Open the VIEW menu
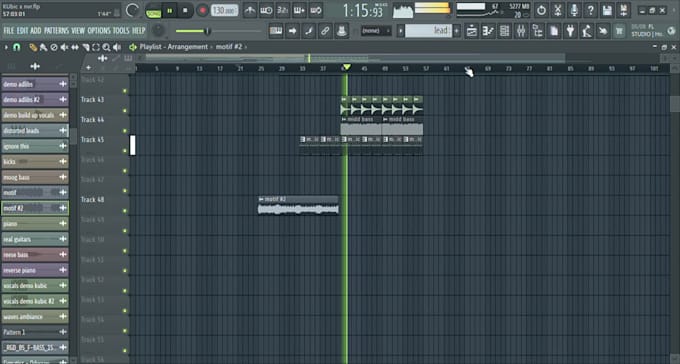Viewport: 680px width, 364px height. pos(78,31)
